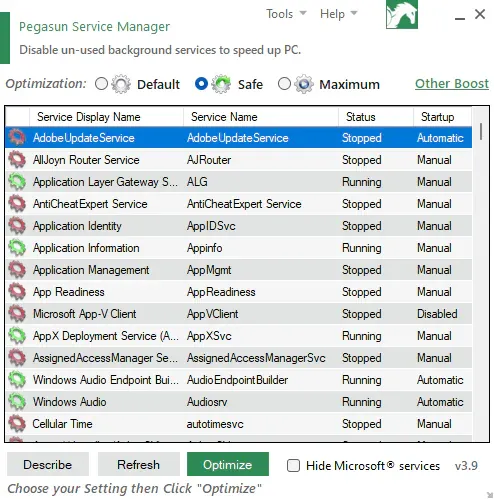
Task: Select the AllJoyn Router Service display name
Action: click(x=86, y=160)
